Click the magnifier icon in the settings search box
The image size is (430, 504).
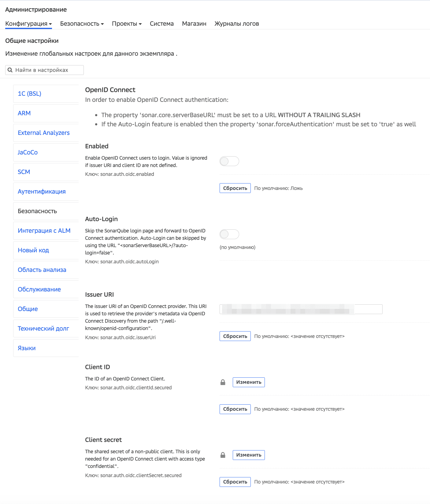10,70
